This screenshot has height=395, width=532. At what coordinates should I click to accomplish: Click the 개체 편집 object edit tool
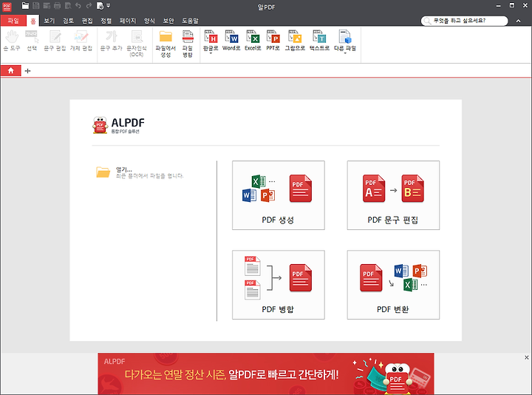tap(81, 41)
